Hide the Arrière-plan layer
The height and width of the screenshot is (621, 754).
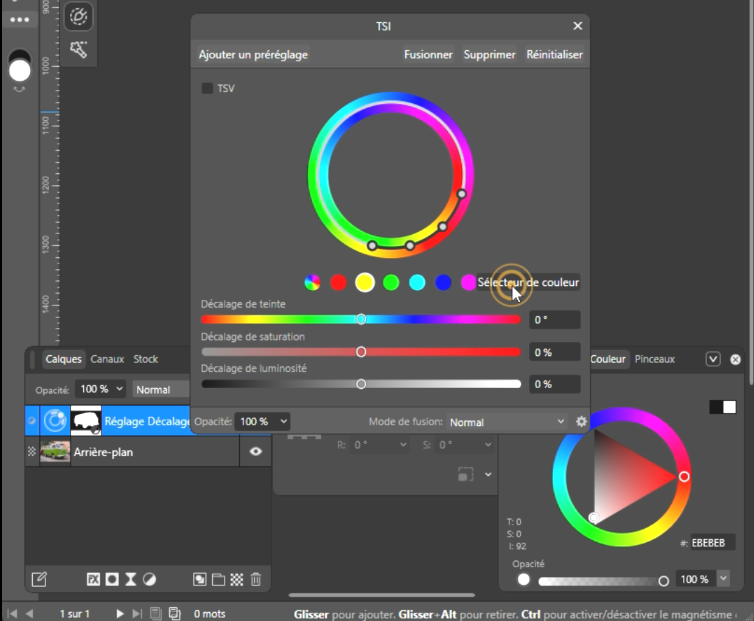[x=255, y=452]
